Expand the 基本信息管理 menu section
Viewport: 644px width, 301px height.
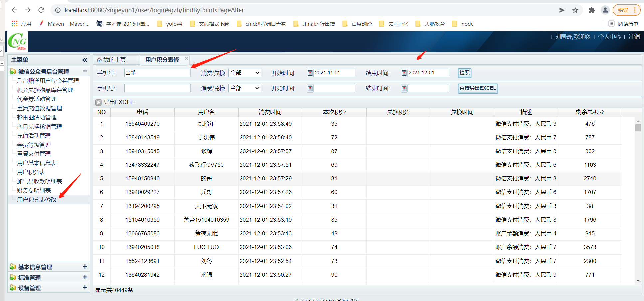85,267
